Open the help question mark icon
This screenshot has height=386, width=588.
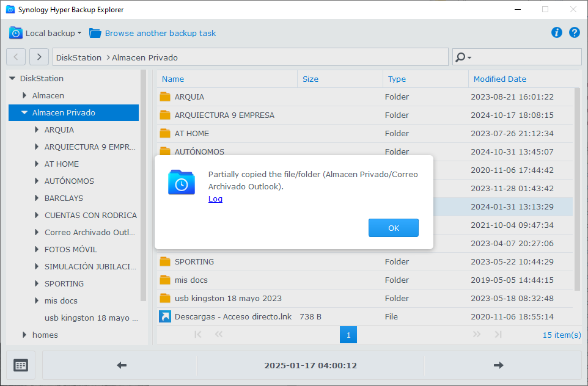574,32
